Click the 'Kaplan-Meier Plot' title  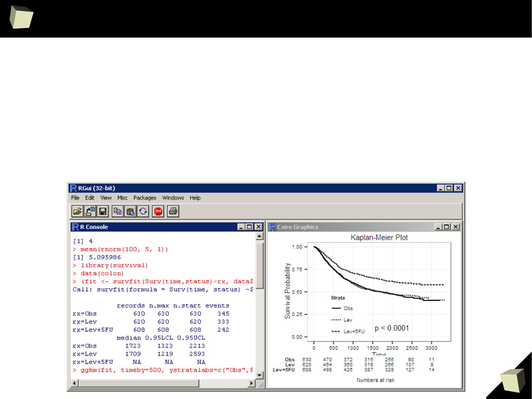pyautogui.click(x=379, y=237)
